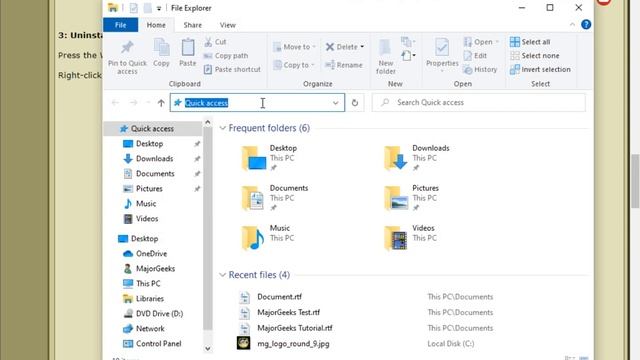Click navigation pane scrollbar up arrow
This screenshot has width=640, height=360.
[207, 122]
